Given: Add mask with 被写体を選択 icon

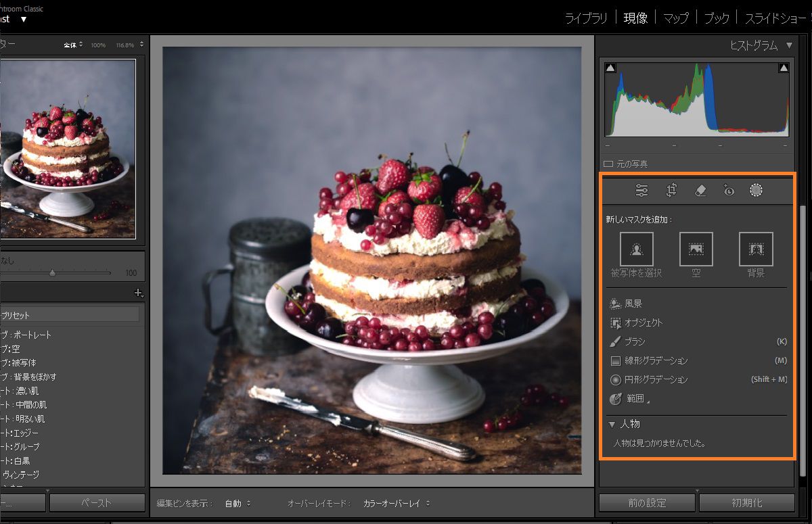Looking at the screenshot, I should click(636, 249).
